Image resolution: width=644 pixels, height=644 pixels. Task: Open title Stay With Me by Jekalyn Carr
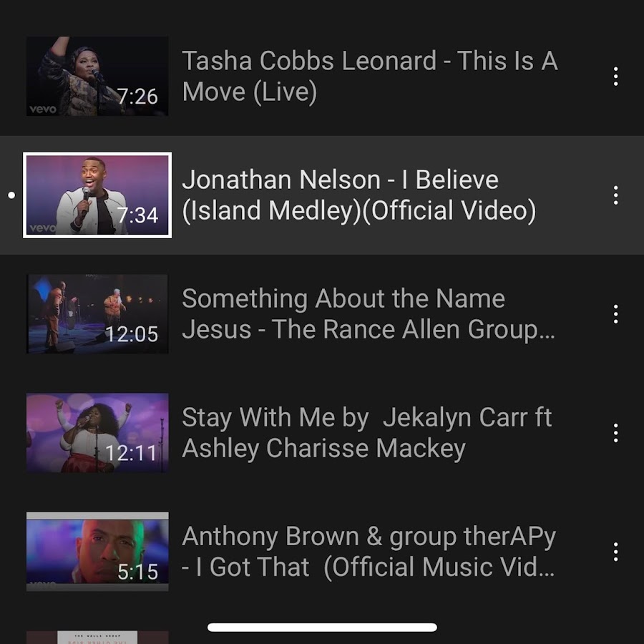367,433
